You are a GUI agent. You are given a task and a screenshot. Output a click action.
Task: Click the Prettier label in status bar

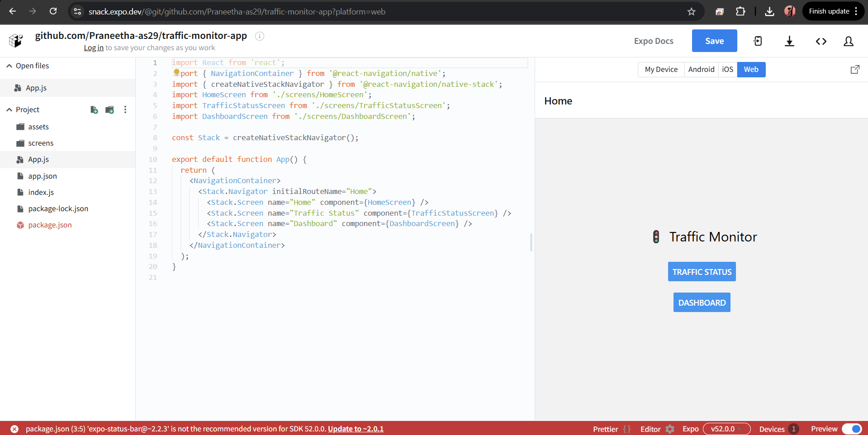click(605, 429)
